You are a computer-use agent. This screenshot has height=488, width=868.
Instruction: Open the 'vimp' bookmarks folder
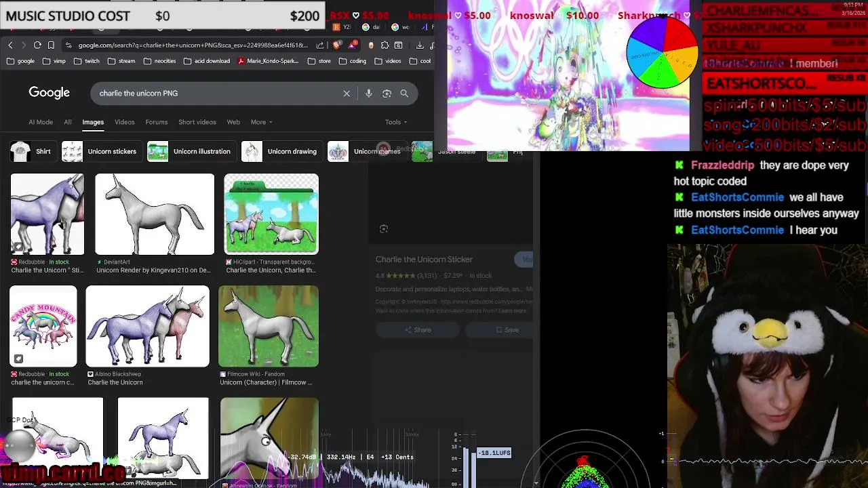pyautogui.click(x=54, y=61)
